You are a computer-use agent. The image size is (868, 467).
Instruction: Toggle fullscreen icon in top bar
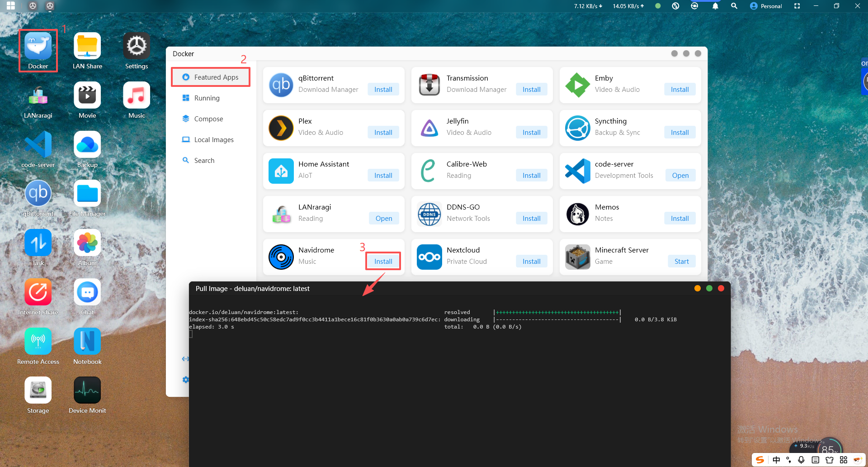click(797, 6)
